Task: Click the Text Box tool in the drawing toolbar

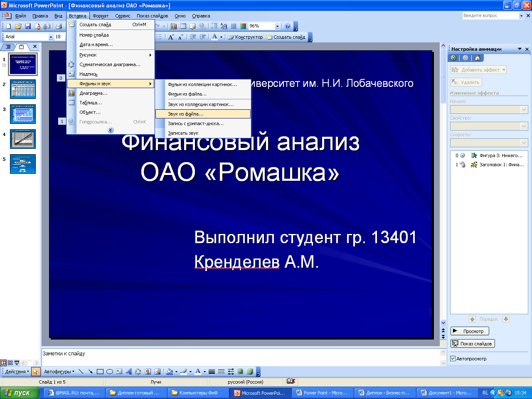Action: pos(119,372)
